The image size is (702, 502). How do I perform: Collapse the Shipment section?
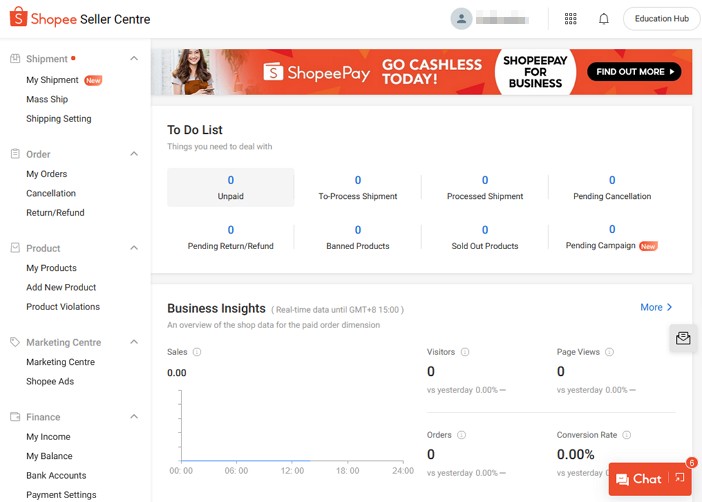[x=134, y=59]
